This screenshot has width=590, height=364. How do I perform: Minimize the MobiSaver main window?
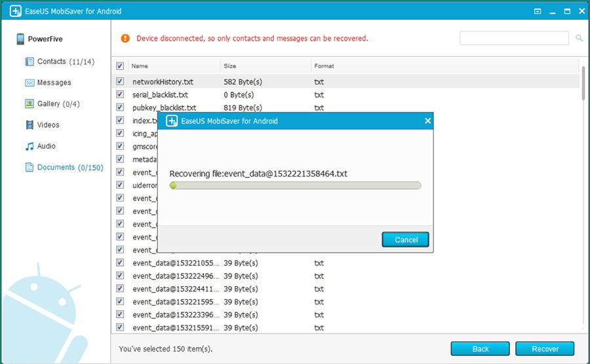(x=553, y=12)
